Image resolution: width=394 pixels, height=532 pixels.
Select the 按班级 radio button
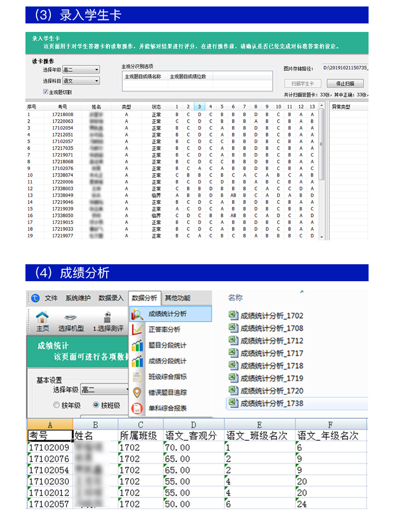pyautogui.click(x=96, y=405)
